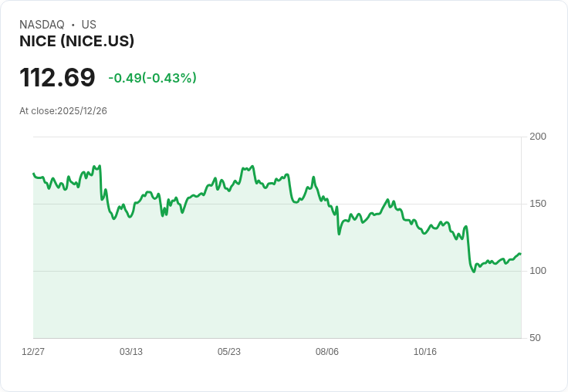Click the rightmost end of the price line
The width and height of the screenshot is (568, 392).
tap(521, 254)
